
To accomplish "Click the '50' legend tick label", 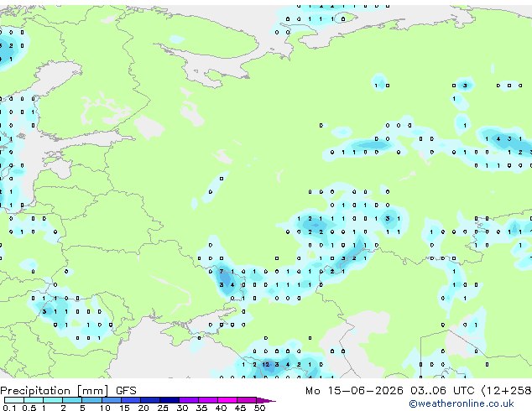I will [x=259, y=408].
